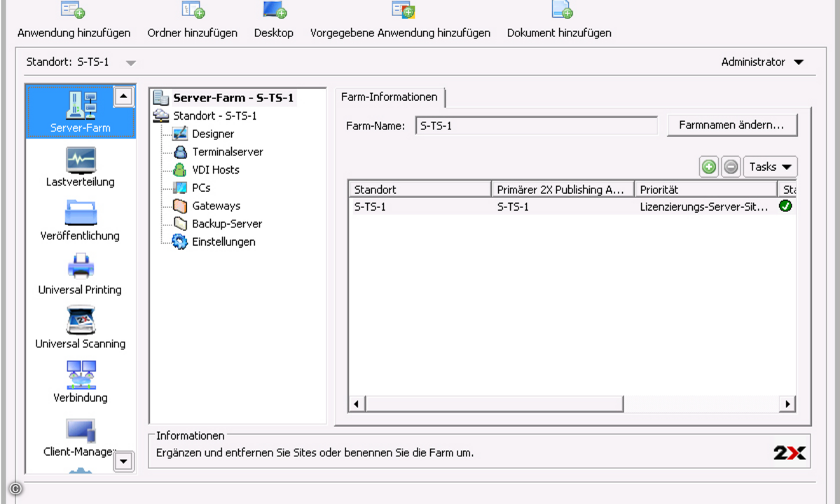This screenshot has height=504, width=840.
Task: Click the Farm-Name input field
Action: (x=536, y=126)
